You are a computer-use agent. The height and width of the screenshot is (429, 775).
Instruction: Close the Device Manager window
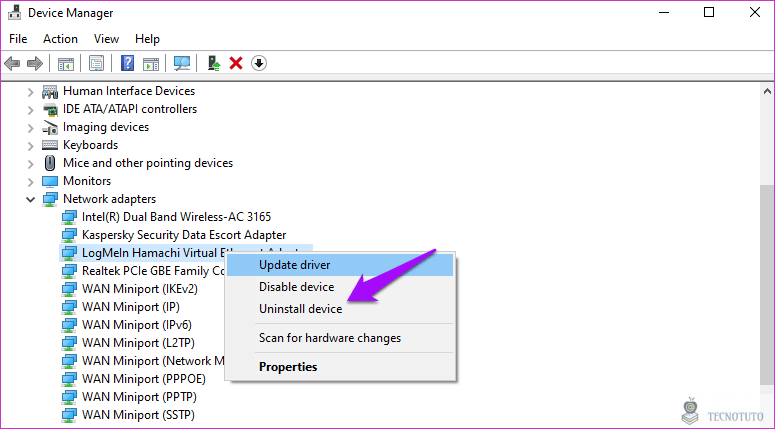coord(755,12)
